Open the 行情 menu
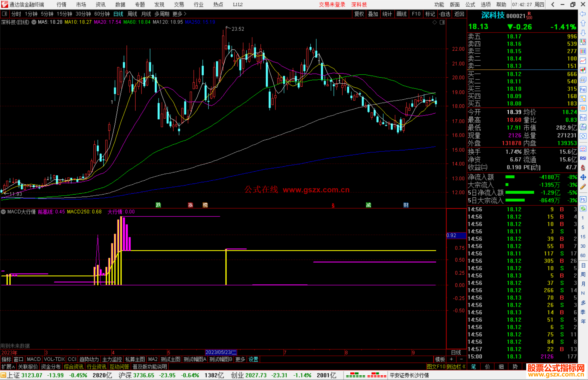 coord(61,5)
